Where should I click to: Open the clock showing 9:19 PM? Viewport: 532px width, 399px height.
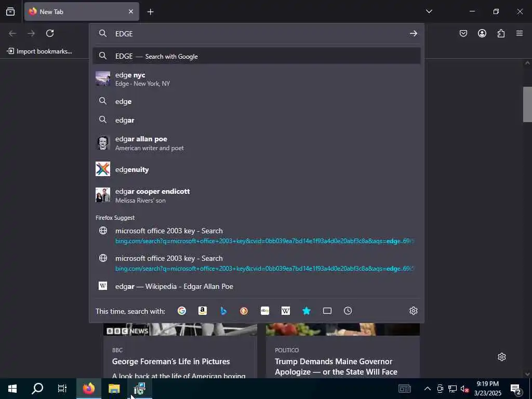487,389
